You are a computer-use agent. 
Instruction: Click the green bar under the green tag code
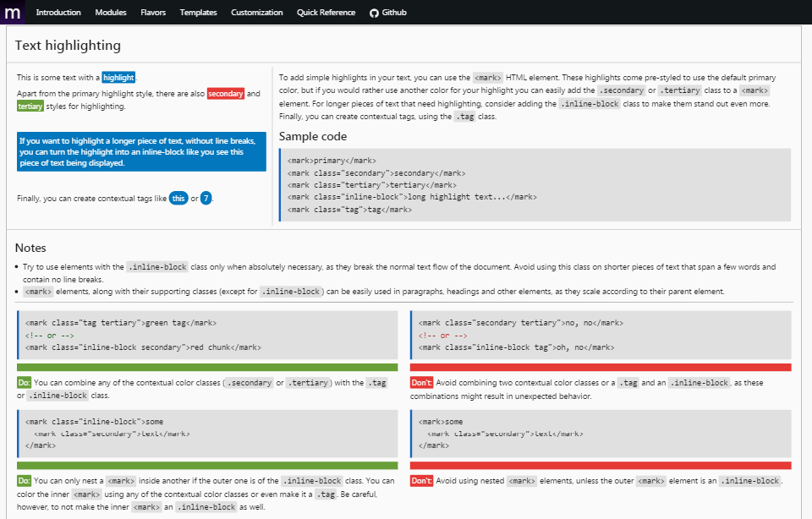coord(207,368)
